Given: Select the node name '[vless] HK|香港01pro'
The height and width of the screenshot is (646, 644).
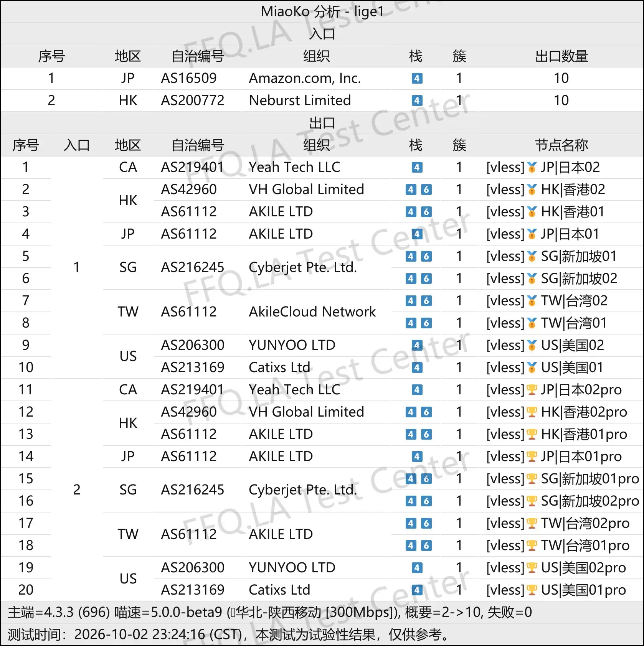Looking at the screenshot, I should tap(556, 434).
